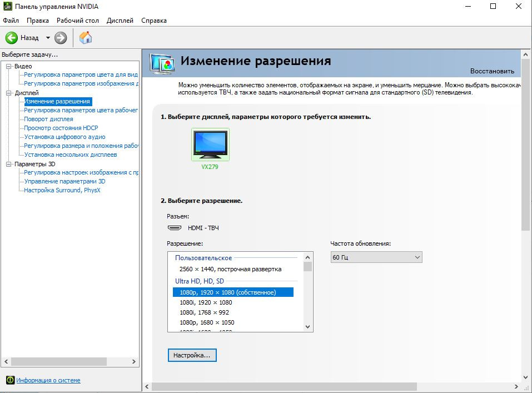Click task tree horizontal scroll right arrow

(x=133, y=362)
